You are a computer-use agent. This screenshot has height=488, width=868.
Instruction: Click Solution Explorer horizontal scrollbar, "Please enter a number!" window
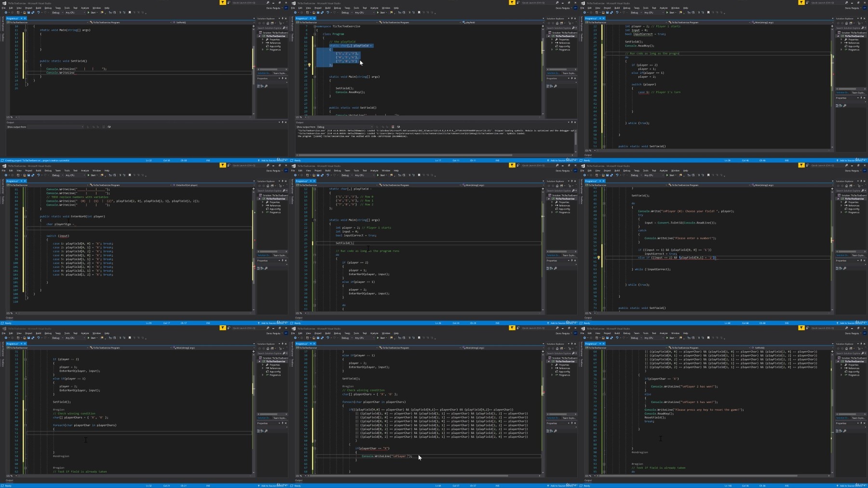click(852, 251)
